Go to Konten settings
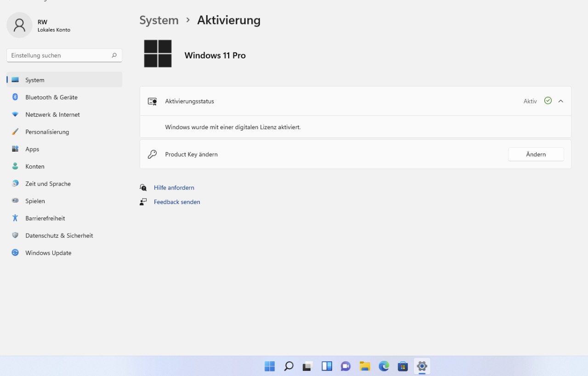Screen dimensions: 588x376 [x=35, y=166]
